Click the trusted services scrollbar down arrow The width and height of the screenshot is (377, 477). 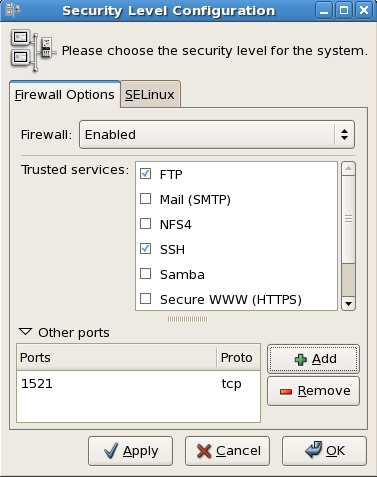tap(348, 303)
